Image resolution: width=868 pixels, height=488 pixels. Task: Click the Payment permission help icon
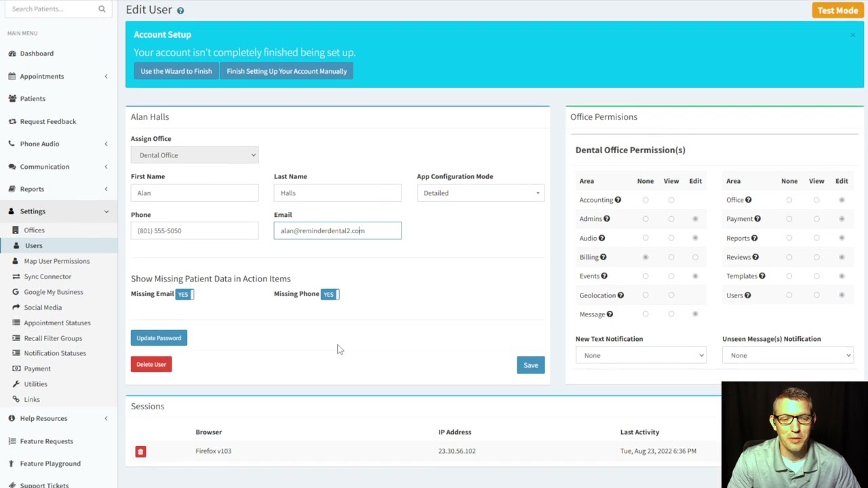[x=757, y=219]
